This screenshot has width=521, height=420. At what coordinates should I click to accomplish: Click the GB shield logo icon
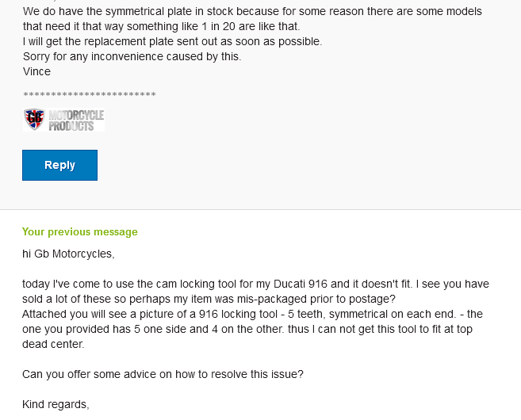click(x=35, y=119)
